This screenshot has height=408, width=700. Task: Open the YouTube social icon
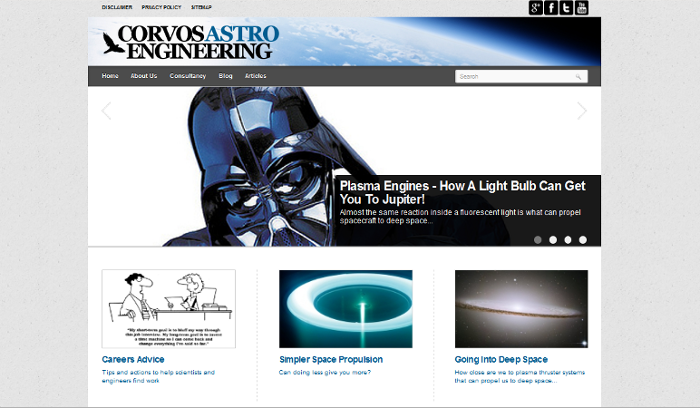coord(581,8)
